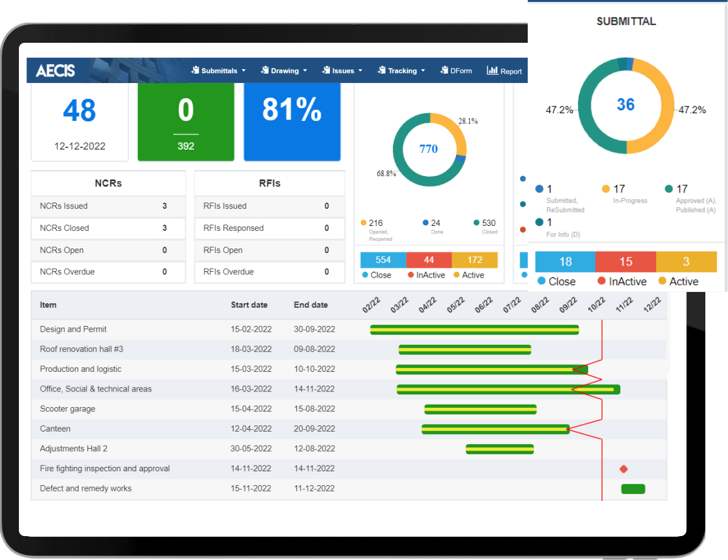
Task: Click the Fire fighting inspection milestone diamond
Action: [623, 469]
